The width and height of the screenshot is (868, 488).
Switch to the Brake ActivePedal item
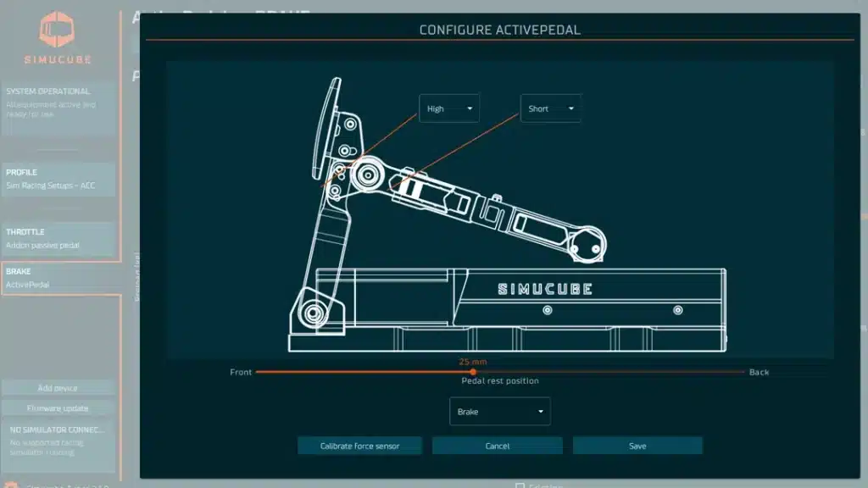[59, 279]
